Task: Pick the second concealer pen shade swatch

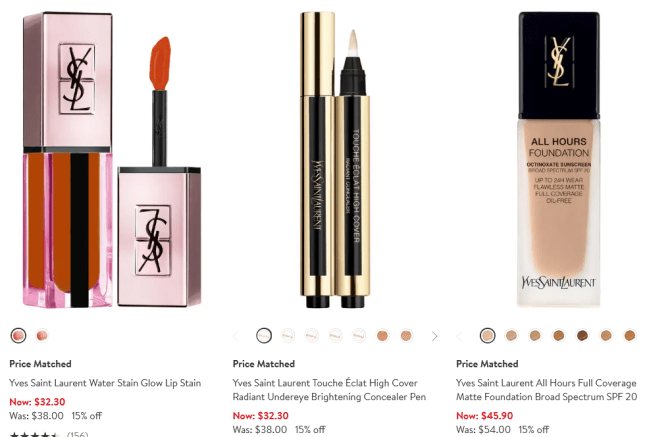Action: [288, 335]
